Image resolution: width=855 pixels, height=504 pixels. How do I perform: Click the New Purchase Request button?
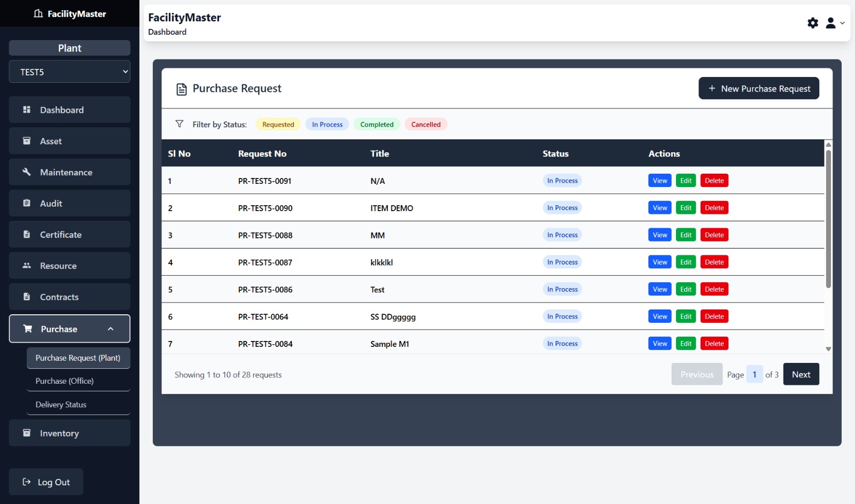pos(759,89)
